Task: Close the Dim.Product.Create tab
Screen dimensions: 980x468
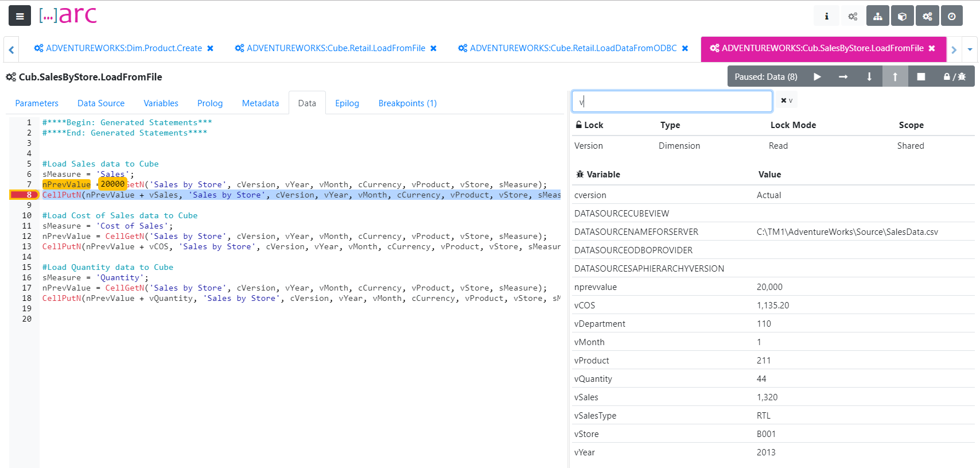Action: [x=211, y=48]
